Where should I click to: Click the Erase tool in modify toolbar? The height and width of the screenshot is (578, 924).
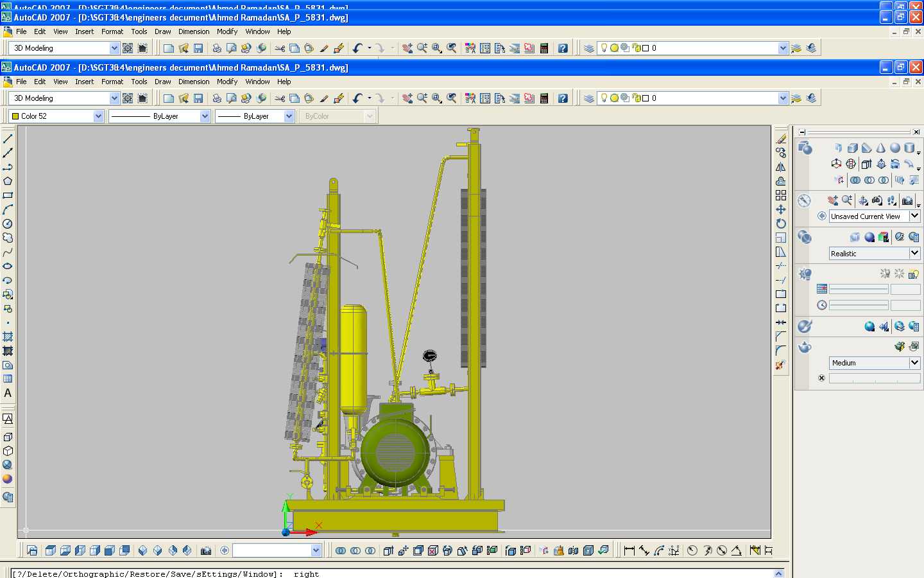tap(781, 139)
